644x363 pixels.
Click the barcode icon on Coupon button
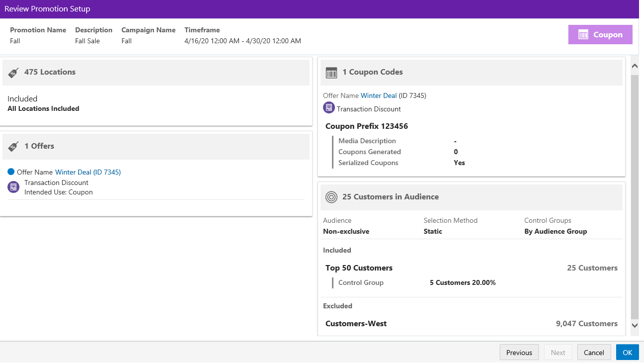tap(583, 35)
